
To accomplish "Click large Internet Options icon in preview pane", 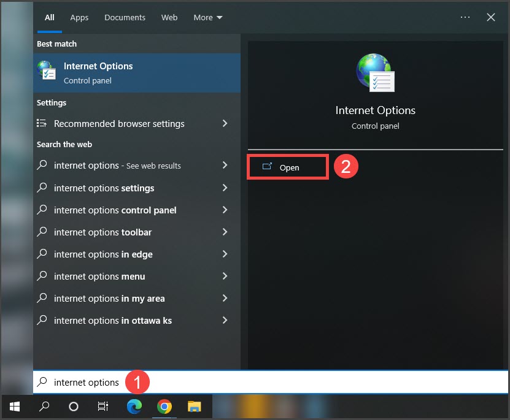I will pyautogui.click(x=376, y=73).
